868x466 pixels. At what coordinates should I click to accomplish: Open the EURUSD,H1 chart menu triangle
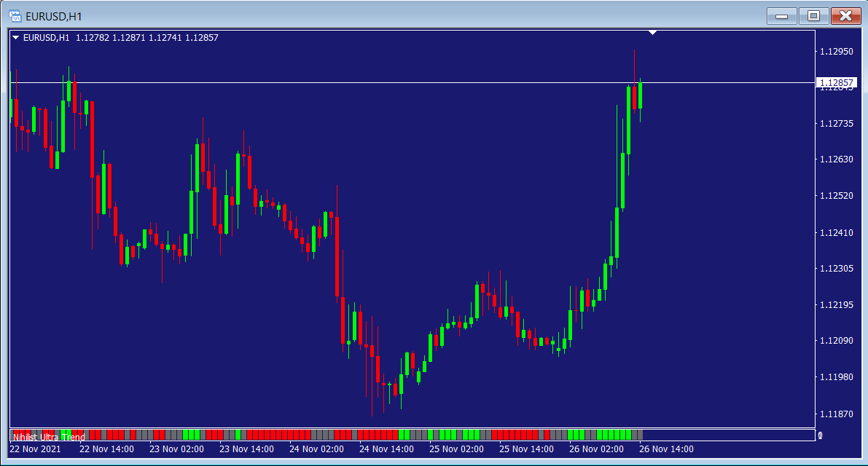pos(16,38)
